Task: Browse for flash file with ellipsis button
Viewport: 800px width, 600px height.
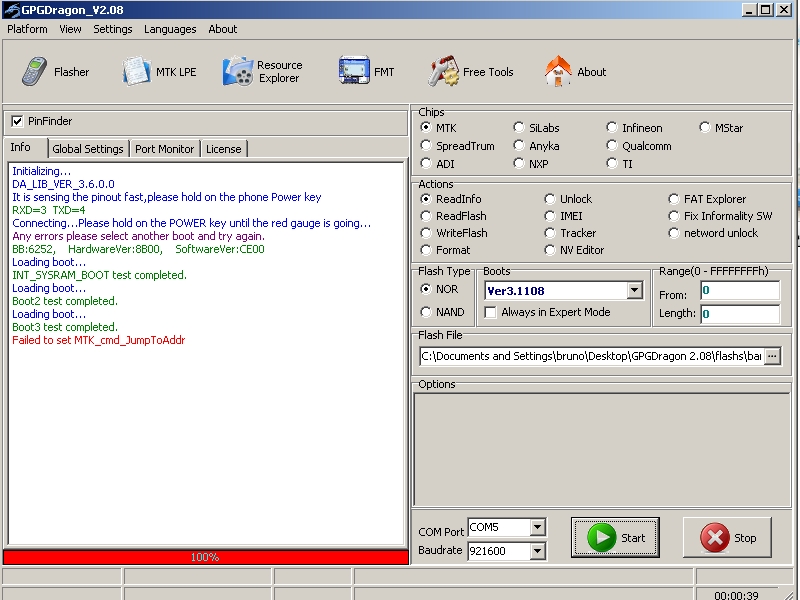Action: click(x=772, y=356)
